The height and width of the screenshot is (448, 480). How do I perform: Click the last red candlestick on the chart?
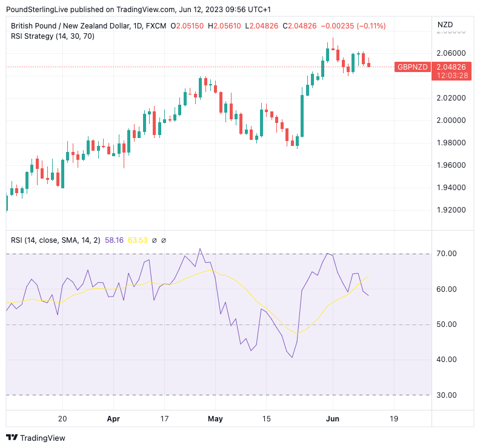tap(368, 63)
